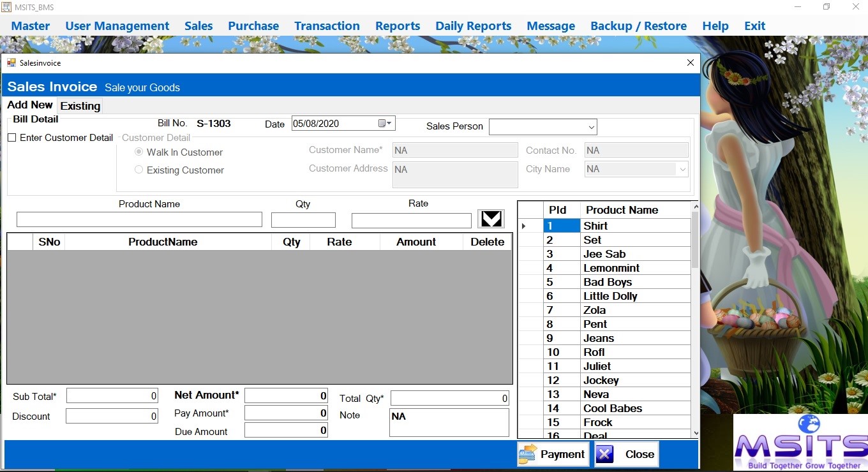Expand the City Name dropdown
Viewport: 868px width, 472px height.
682,169
